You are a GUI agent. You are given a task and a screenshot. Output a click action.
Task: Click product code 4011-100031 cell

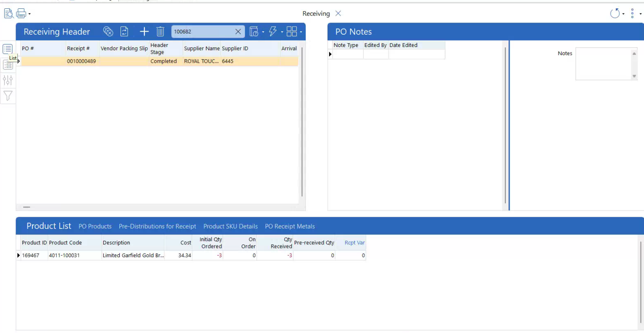74,256
